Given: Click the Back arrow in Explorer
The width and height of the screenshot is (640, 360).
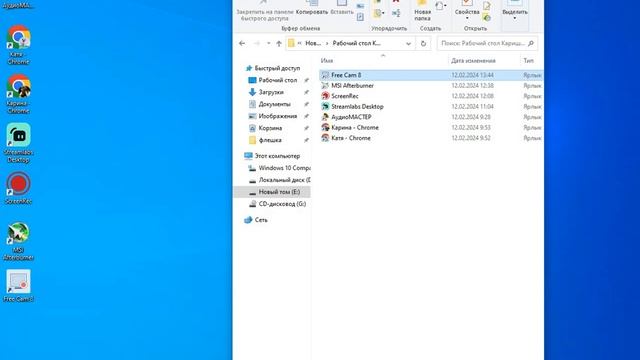Looking at the screenshot, I should [242, 43].
